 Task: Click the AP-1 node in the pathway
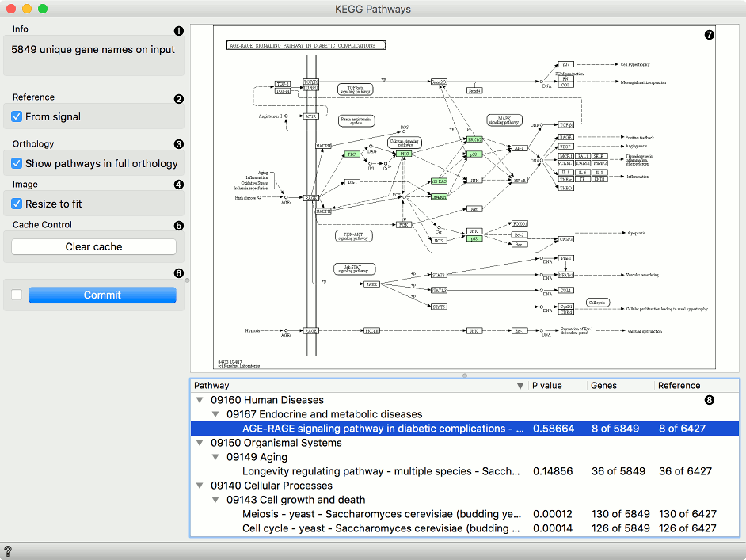point(519,148)
